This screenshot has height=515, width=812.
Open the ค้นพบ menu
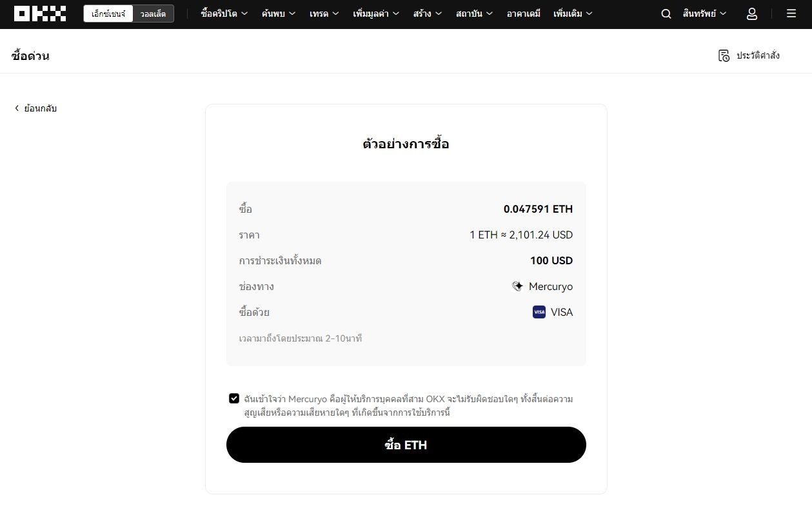tap(279, 14)
